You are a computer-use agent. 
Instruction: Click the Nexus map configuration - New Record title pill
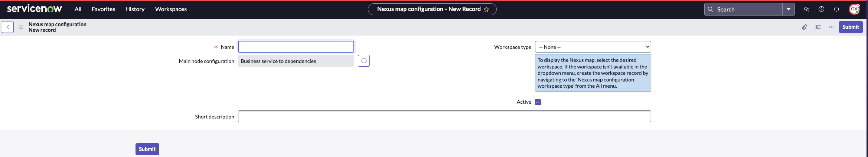[x=432, y=9]
